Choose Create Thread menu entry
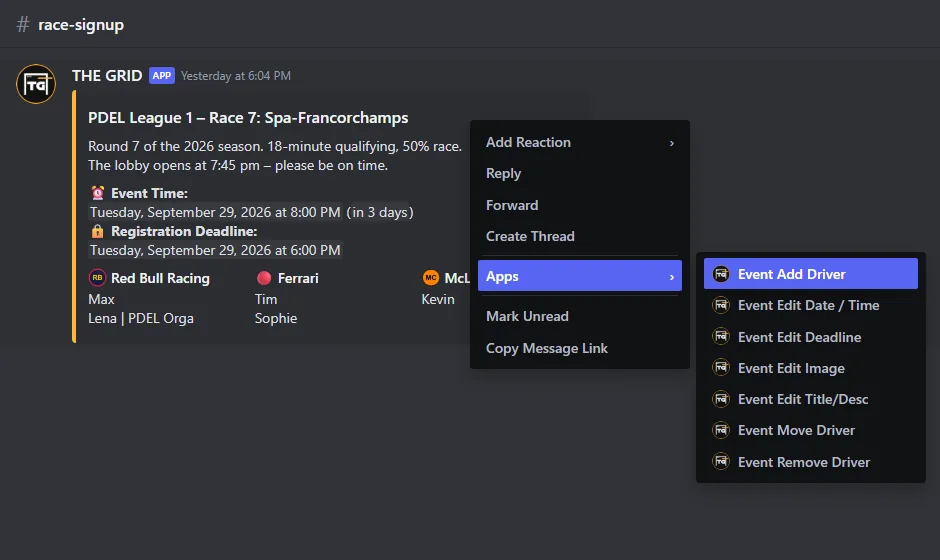The image size is (940, 560). click(x=580, y=236)
